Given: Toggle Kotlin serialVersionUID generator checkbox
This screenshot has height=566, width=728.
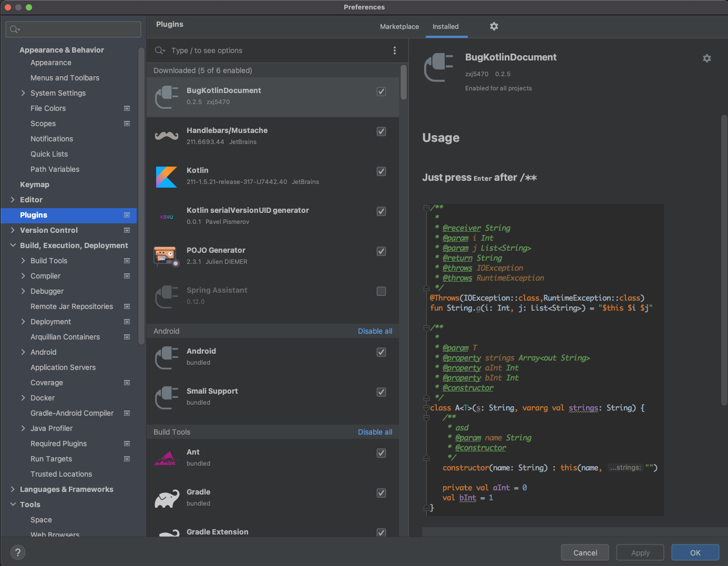Looking at the screenshot, I should point(382,211).
